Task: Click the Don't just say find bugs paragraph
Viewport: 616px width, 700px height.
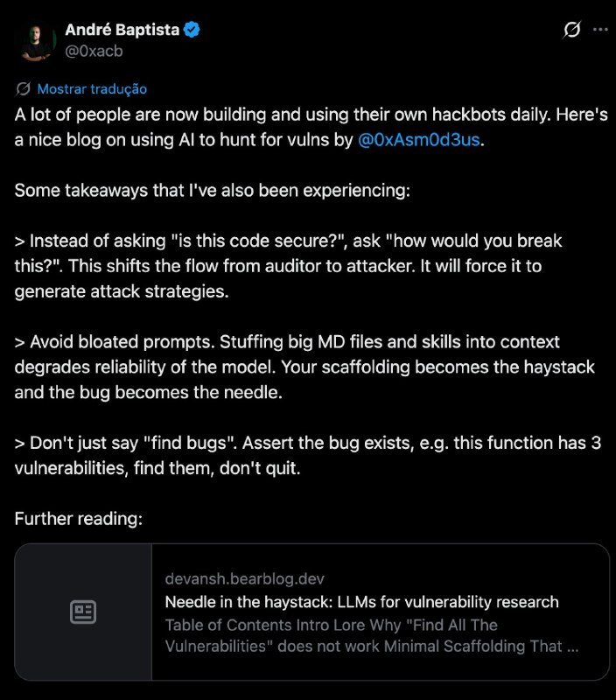Action: (x=307, y=455)
